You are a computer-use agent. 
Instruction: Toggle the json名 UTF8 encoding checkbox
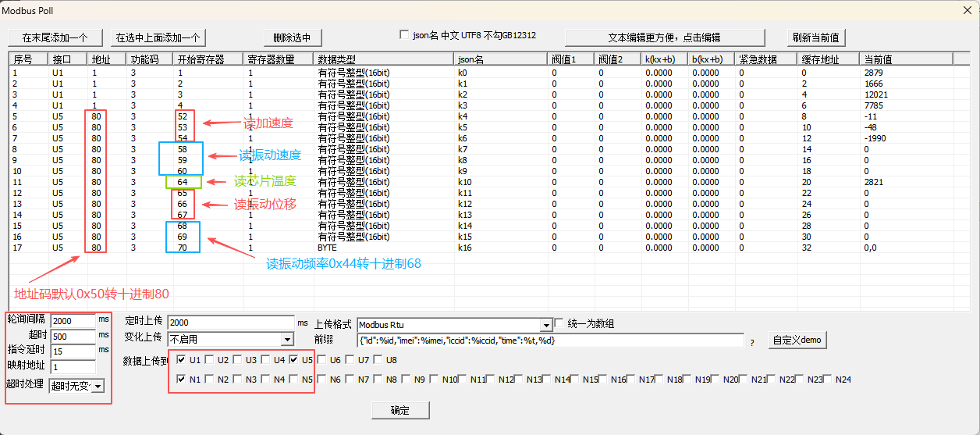click(404, 35)
